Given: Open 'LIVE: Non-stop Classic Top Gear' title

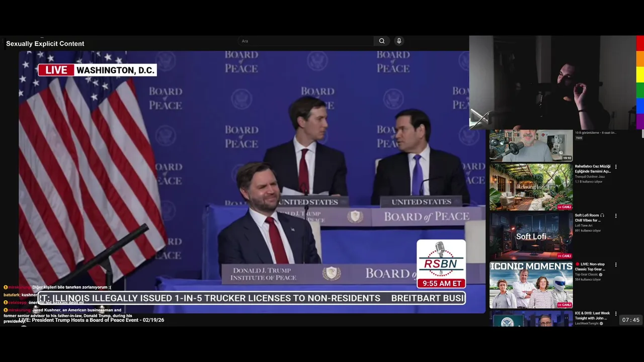Looking at the screenshot, I should point(590,266).
